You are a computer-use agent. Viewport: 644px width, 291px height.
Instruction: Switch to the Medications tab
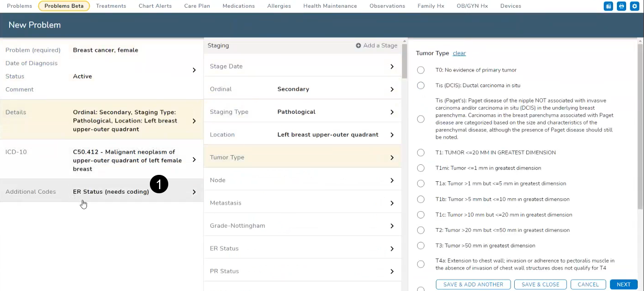[x=238, y=6]
